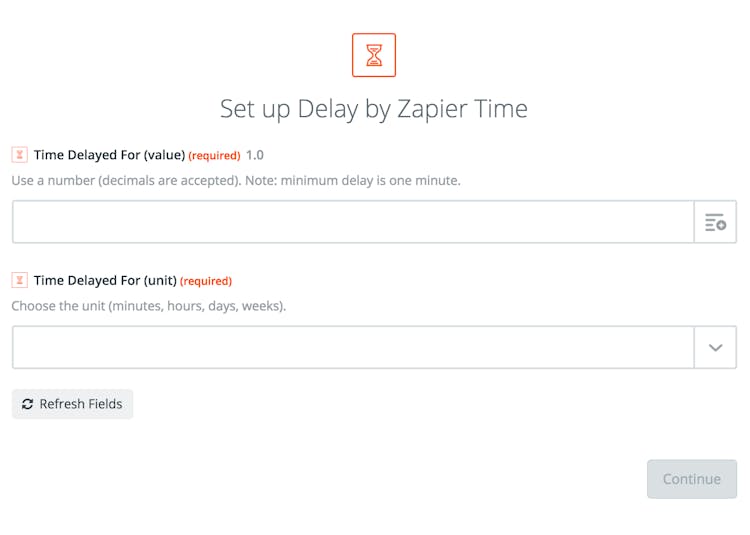Expand the unit dropdown chevron arrow

(715, 347)
